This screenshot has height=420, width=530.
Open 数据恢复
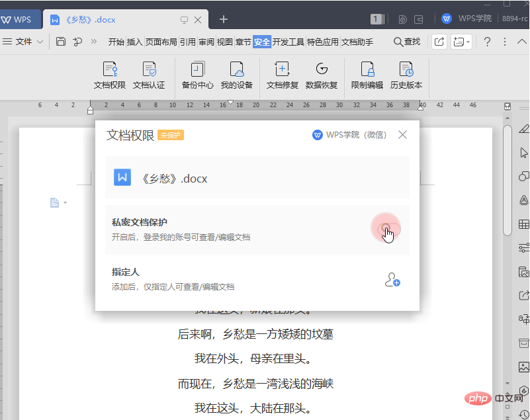coord(322,76)
